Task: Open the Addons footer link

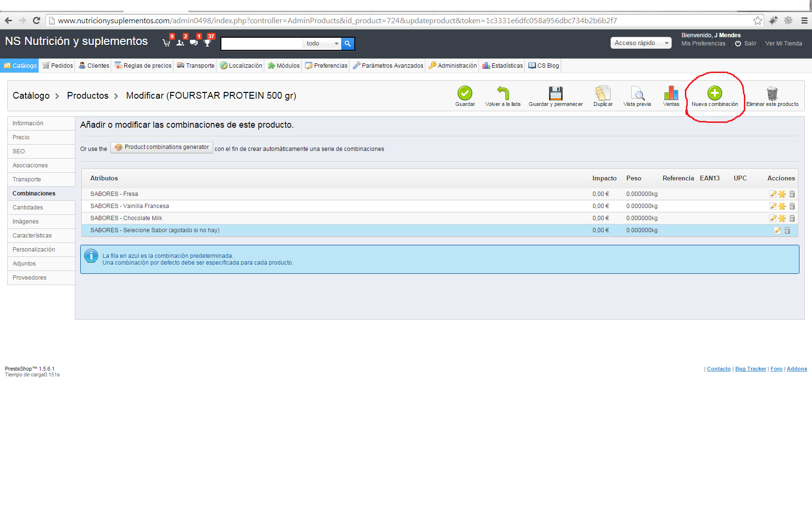Action: tap(797, 369)
